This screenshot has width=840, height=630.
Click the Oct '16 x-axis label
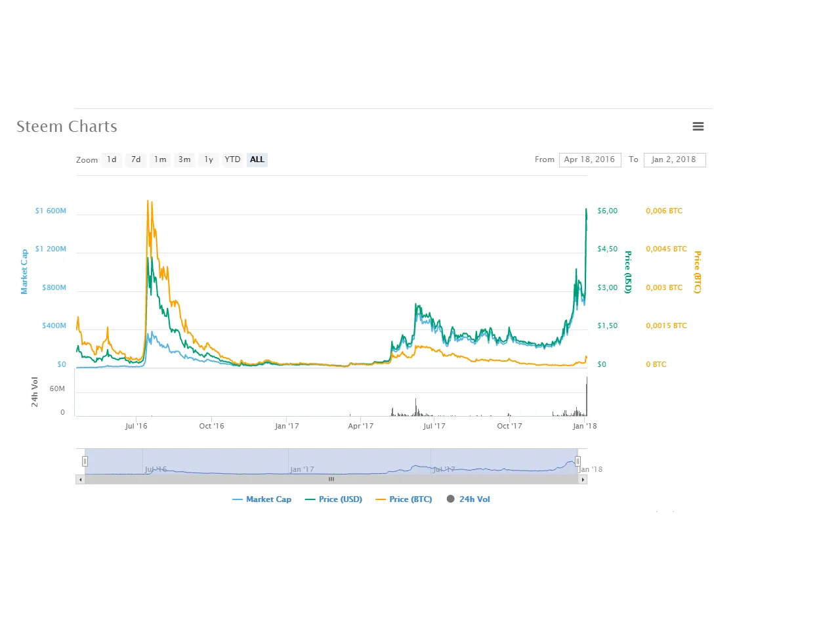211,426
